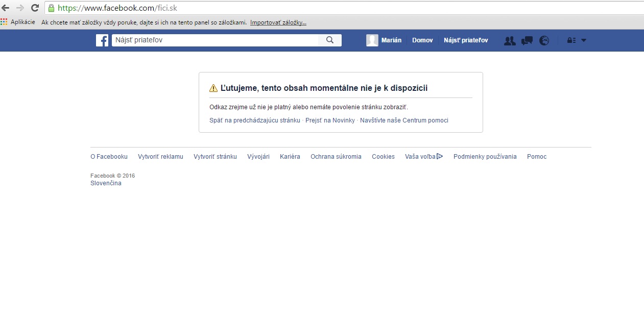Click the Facebook logo icon
This screenshot has width=644, height=318.
(x=102, y=40)
